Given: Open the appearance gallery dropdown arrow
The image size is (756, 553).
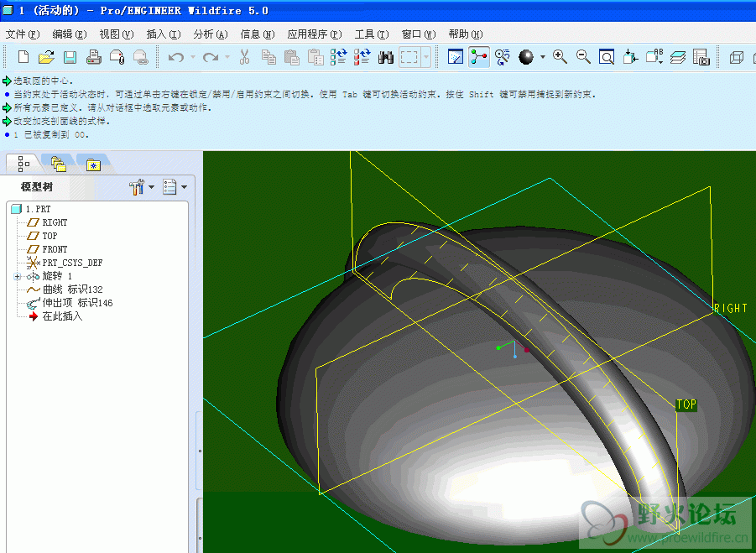Looking at the screenshot, I should pos(542,57).
